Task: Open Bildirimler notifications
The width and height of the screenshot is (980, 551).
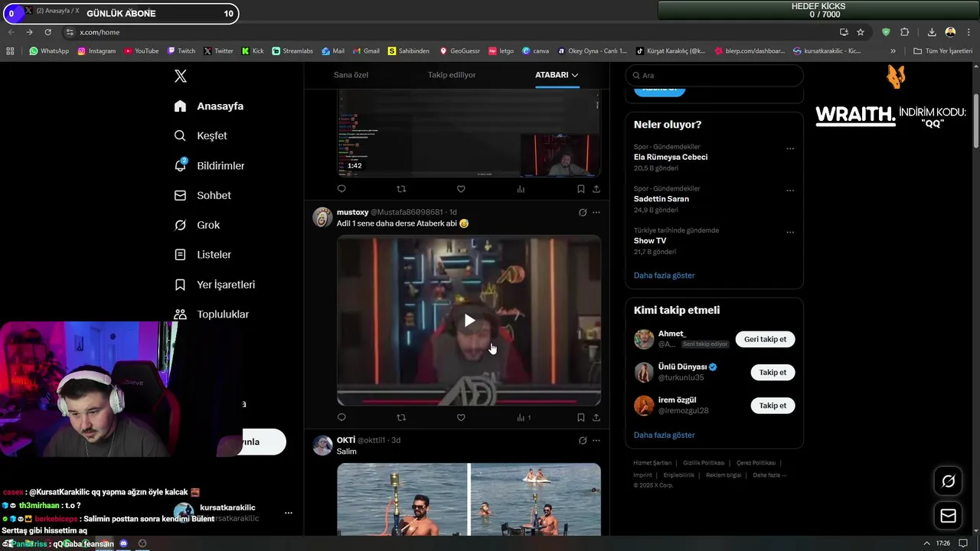Action: (x=209, y=165)
